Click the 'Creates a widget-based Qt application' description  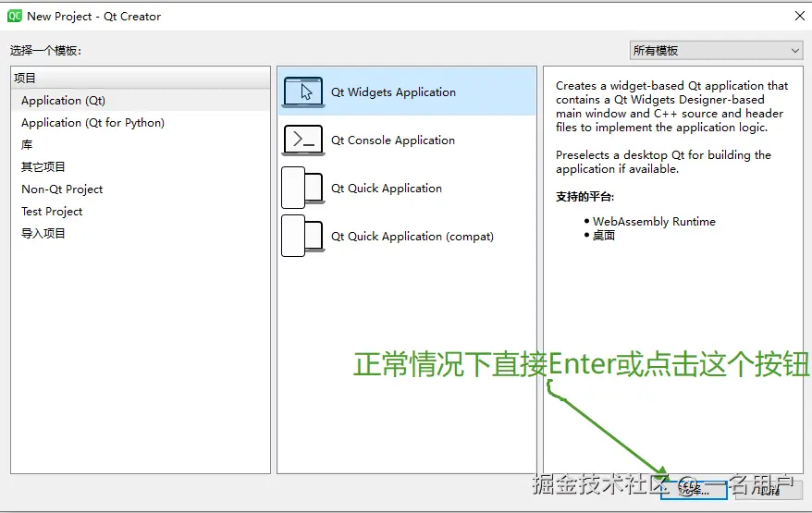click(x=671, y=106)
